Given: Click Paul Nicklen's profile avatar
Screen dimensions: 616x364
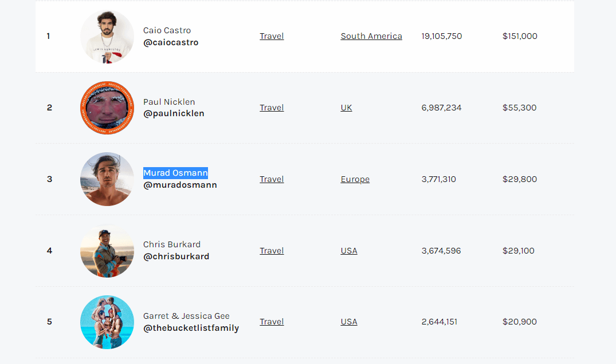Looking at the screenshot, I should (107, 108).
